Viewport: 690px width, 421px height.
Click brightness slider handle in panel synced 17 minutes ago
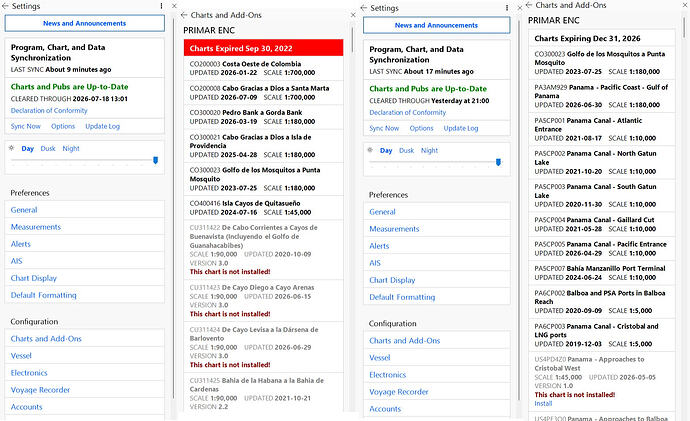tap(498, 162)
